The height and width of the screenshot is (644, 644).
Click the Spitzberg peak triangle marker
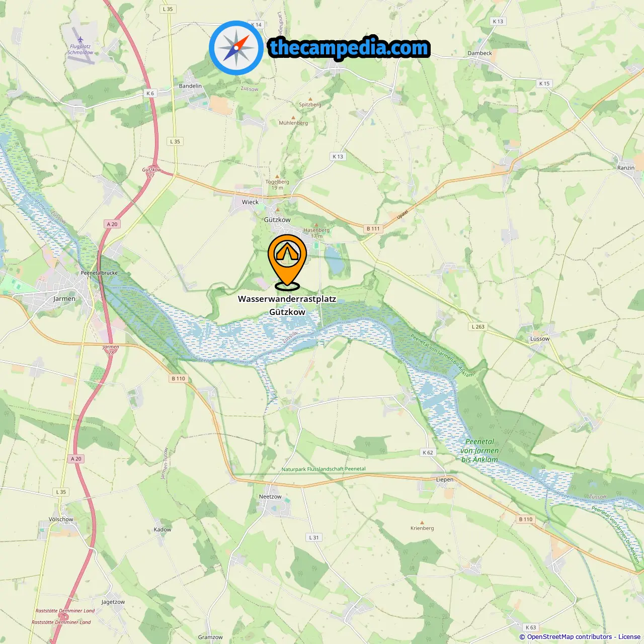click(310, 99)
